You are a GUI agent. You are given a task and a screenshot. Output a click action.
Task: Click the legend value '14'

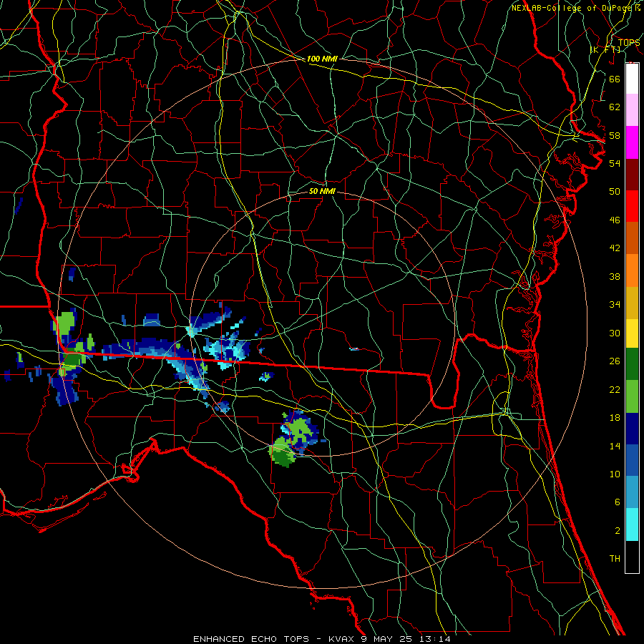tap(615, 446)
